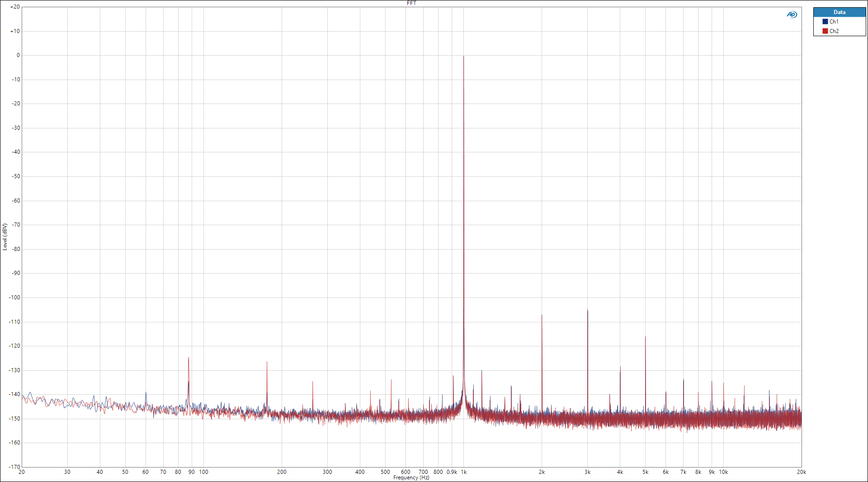The height and width of the screenshot is (482, 868).
Task: Click the 200 frequency tick label
Action: pos(282,472)
